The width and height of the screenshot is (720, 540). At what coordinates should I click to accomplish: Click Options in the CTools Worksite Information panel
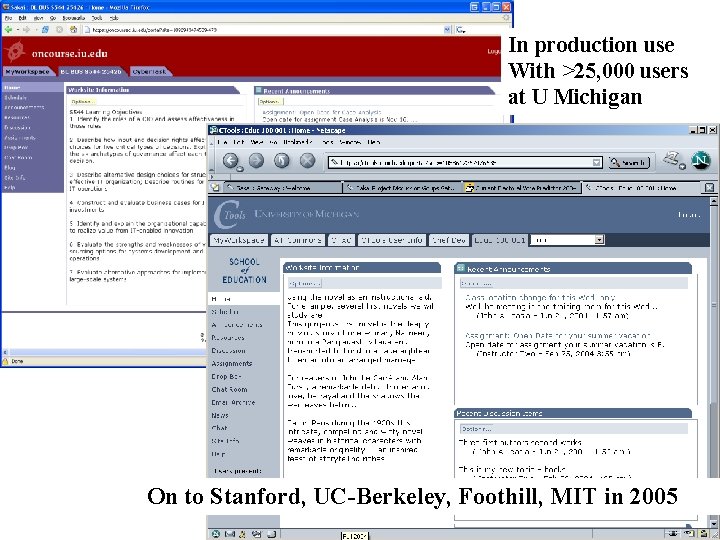[304, 283]
